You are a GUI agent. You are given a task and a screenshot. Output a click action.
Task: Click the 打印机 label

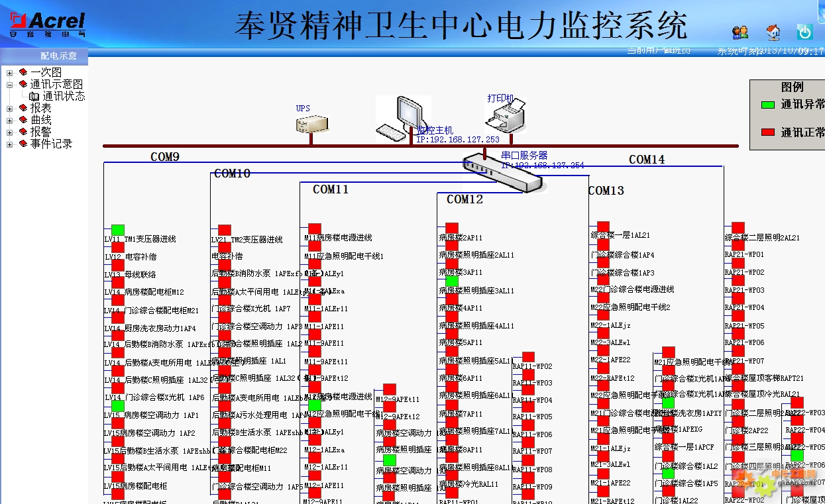501,99
